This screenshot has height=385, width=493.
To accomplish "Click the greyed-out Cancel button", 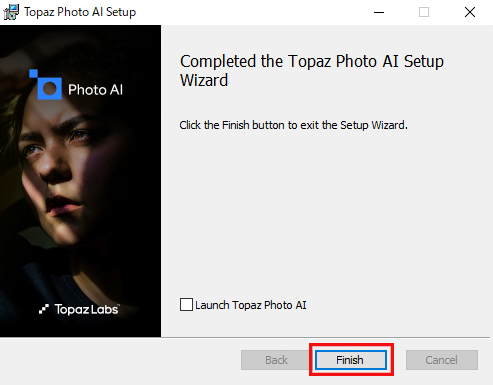I will click(x=442, y=360).
